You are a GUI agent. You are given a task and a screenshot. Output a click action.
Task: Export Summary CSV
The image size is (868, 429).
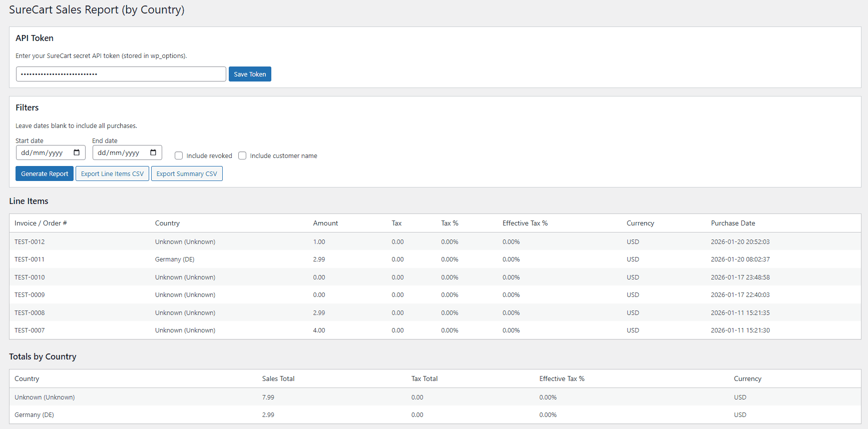(x=187, y=173)
